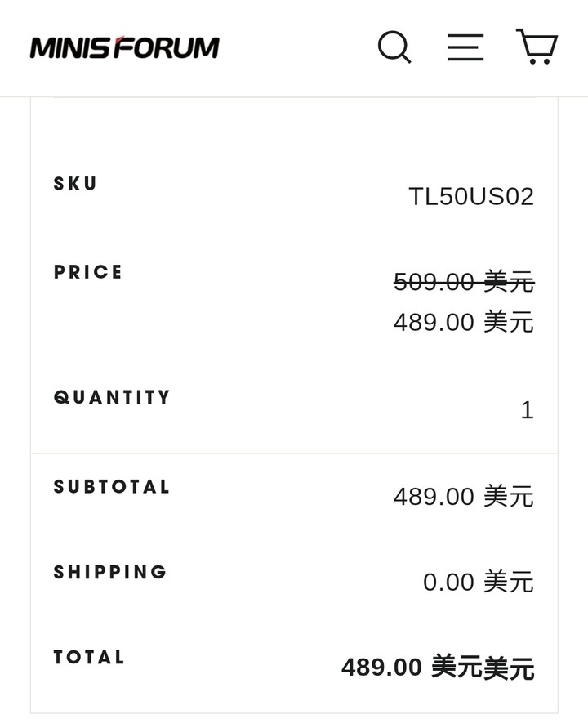Open the search magnifier icon

coord(394,47)
